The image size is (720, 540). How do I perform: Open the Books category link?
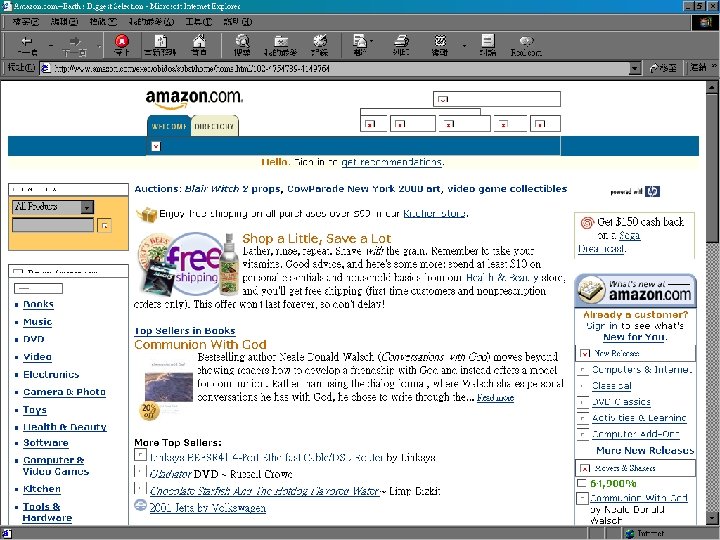point(38,304)
